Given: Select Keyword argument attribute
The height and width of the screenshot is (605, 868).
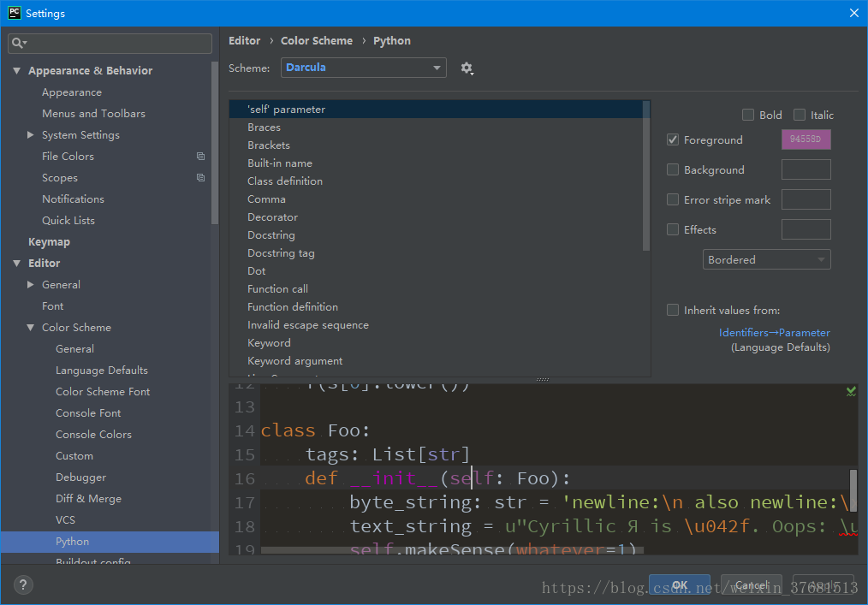Looking at the screenshot, I should click(x=436, y=361).
